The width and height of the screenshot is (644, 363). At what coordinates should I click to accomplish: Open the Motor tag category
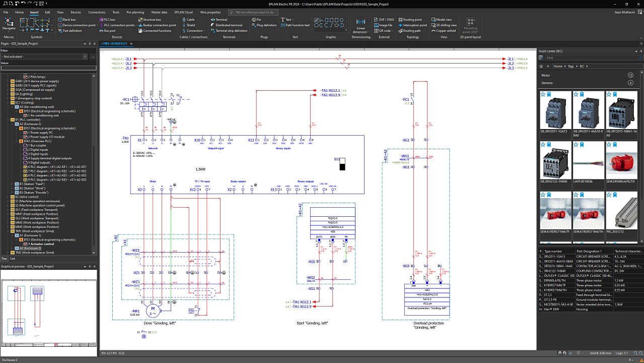click(546, 75)
